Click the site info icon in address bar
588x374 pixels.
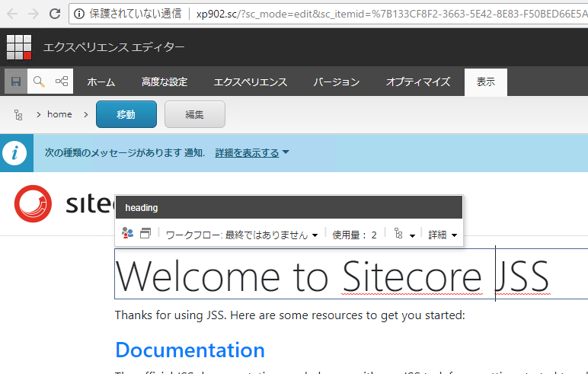(x=78, y=14)
